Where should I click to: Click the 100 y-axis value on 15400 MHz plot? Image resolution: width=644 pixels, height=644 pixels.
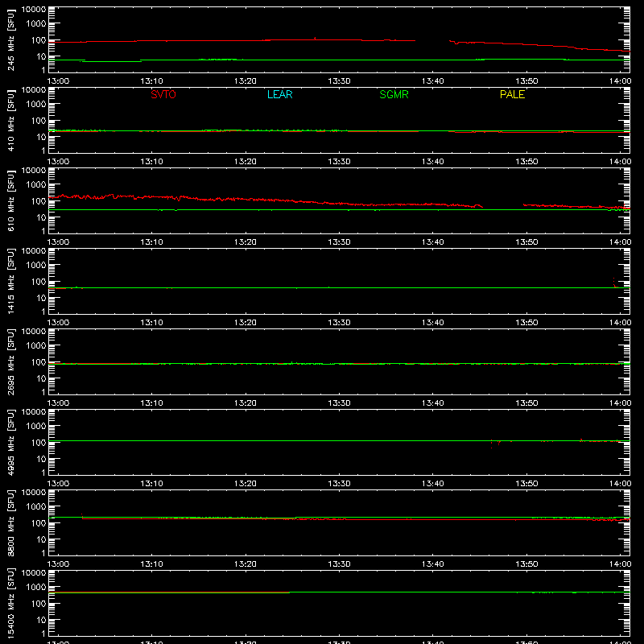click(x=39, y=604)
